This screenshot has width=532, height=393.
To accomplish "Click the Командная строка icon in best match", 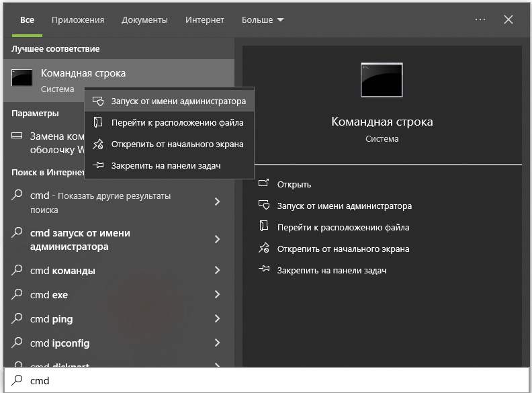I will click(x=22, y=78).
